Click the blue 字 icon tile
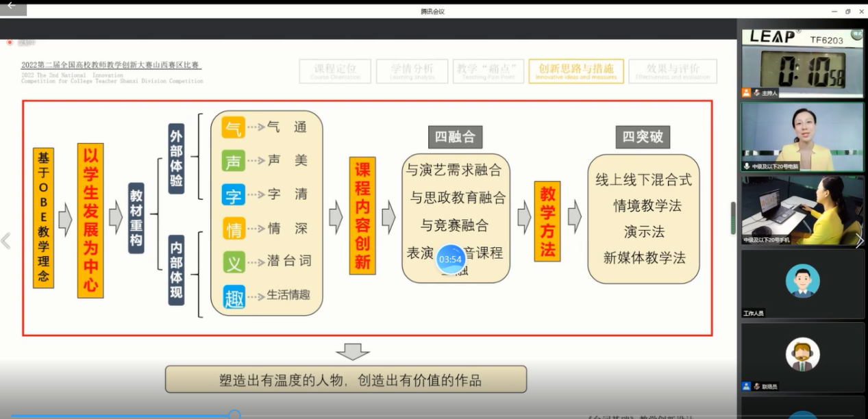The image size is (868, 419). pyautogui.click(x=234, y=194)
